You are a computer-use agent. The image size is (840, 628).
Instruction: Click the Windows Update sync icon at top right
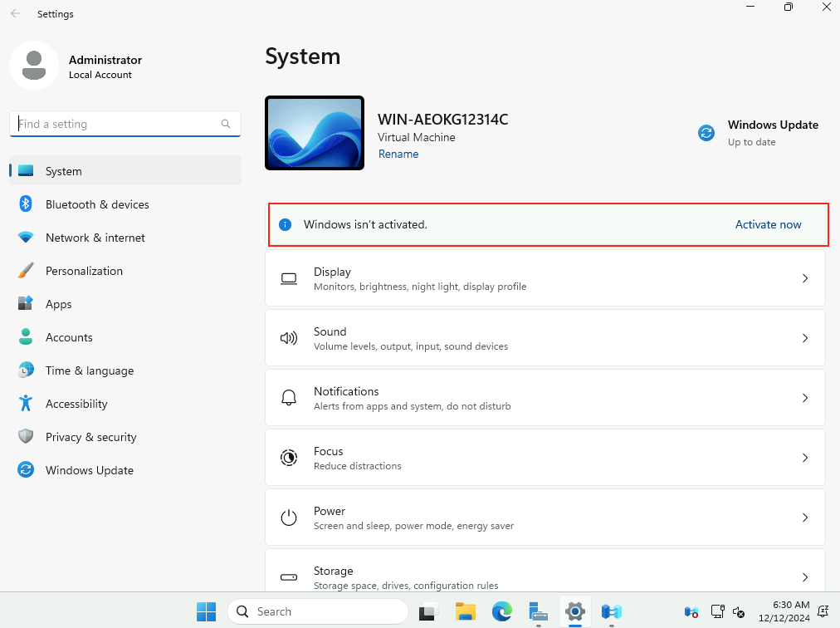click(706, 132)
